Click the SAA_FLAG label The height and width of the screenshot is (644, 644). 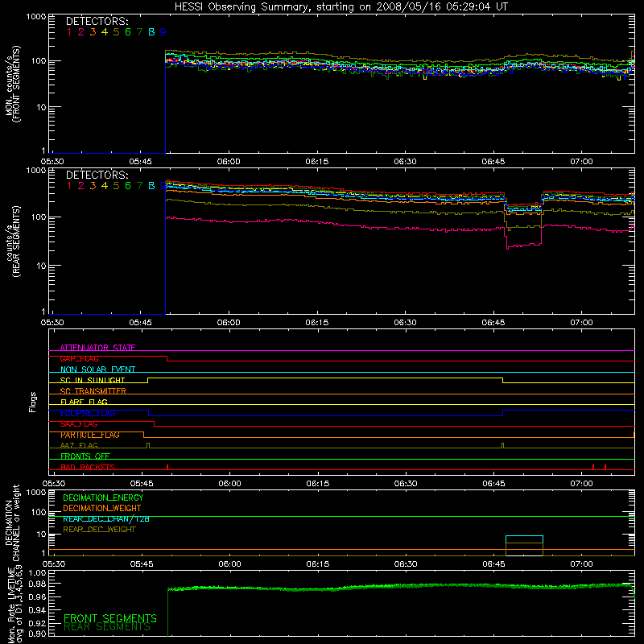[79, 423]
